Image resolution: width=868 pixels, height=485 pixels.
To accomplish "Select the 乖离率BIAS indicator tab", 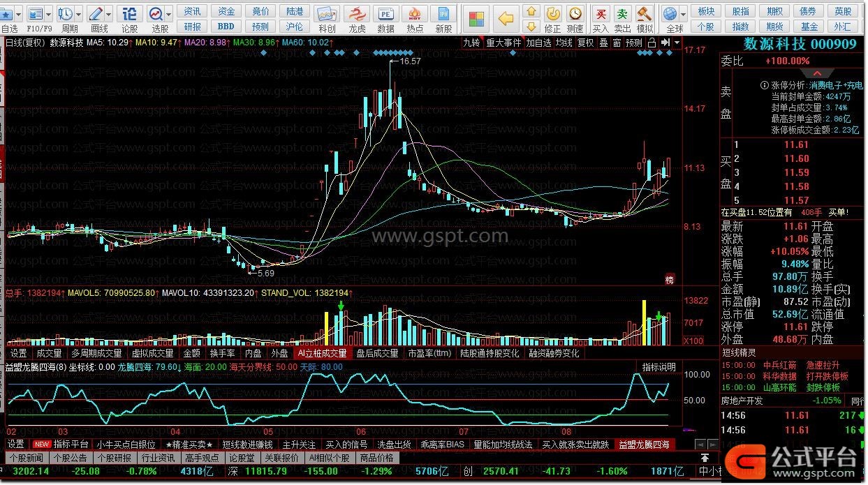I will [x=443, y=444].
